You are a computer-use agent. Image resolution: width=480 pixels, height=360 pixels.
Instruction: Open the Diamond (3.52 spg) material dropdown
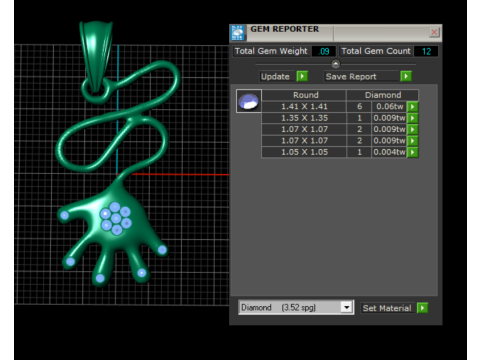point(347,307)
